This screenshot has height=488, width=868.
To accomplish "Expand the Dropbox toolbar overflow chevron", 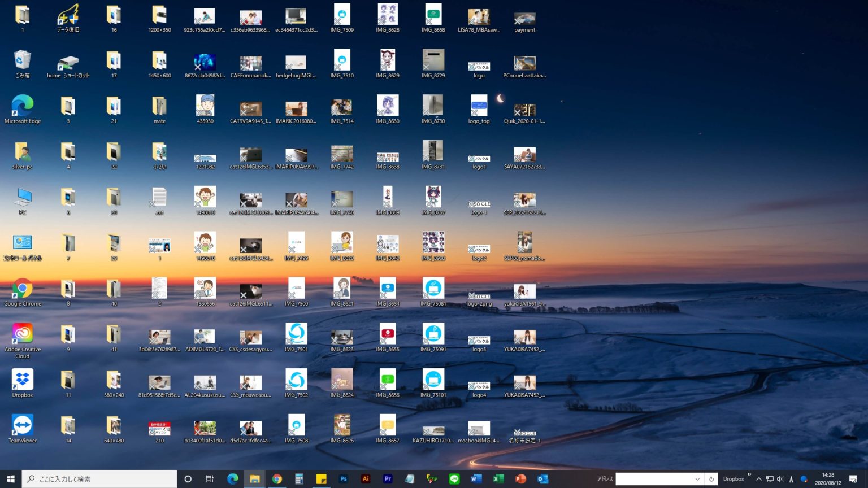I will point(749,474).
